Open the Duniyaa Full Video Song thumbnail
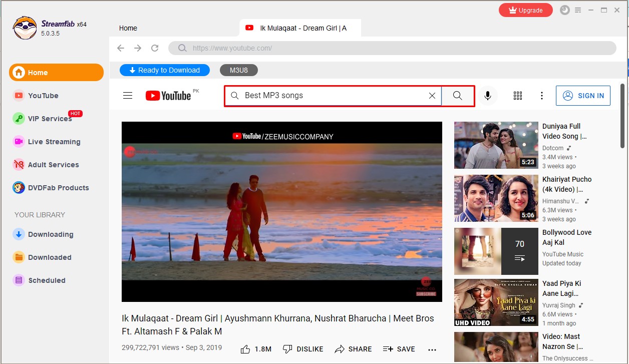 [496, 145]
